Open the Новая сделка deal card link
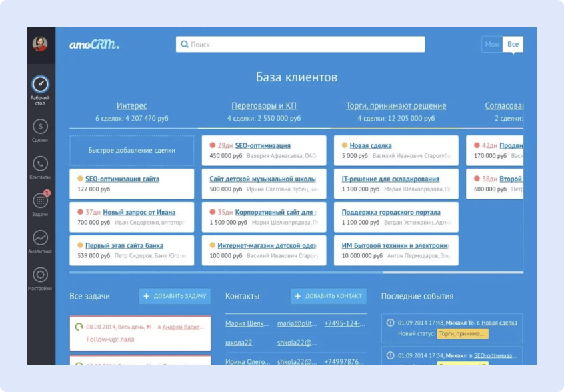This screenshot has height=392, width=564. pyautogui.click(x=371, y=145)
